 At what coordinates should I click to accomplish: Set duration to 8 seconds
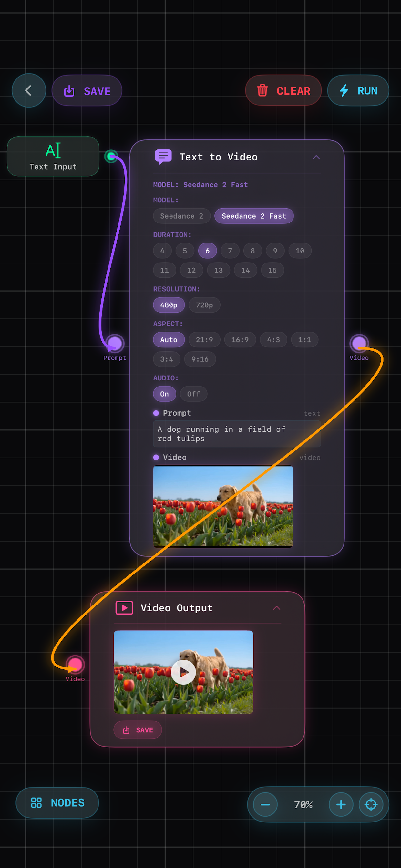(253, 251)
